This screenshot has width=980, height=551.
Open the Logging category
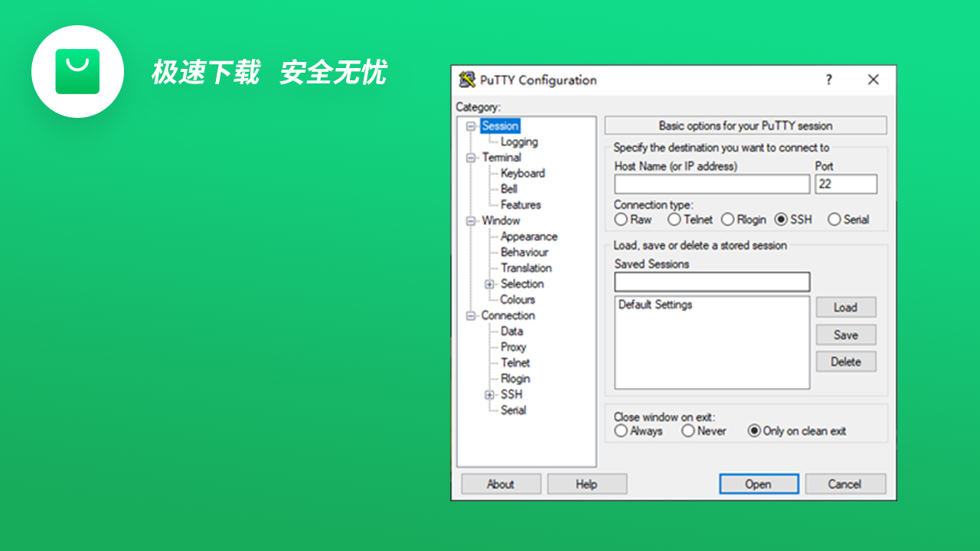[519, 142]
